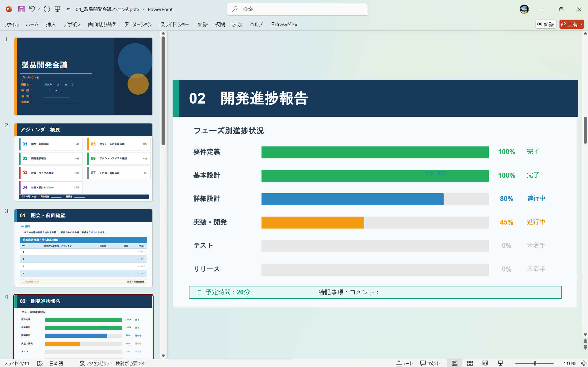Viewport: 588px width, 367px height.
Task: Expand the quick access toolbar customize menu
Action: pos(68,9)
